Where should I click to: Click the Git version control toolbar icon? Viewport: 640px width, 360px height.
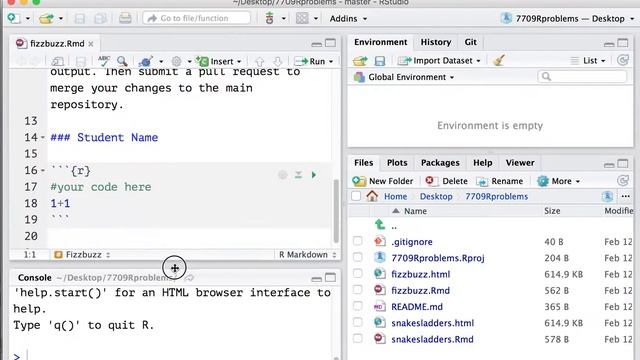tap(269, 18)
